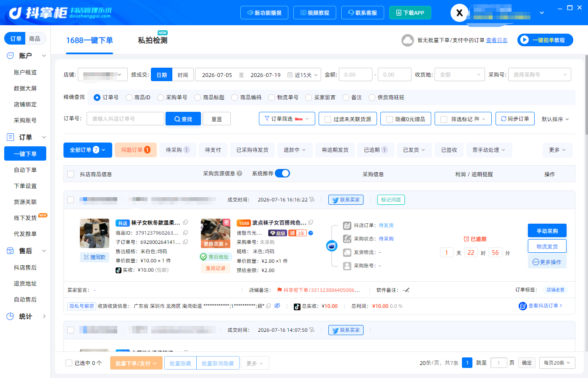Click the 抖店订单 status icon
The width and height of the screenshot is (588, 378).
coord(347,225)
